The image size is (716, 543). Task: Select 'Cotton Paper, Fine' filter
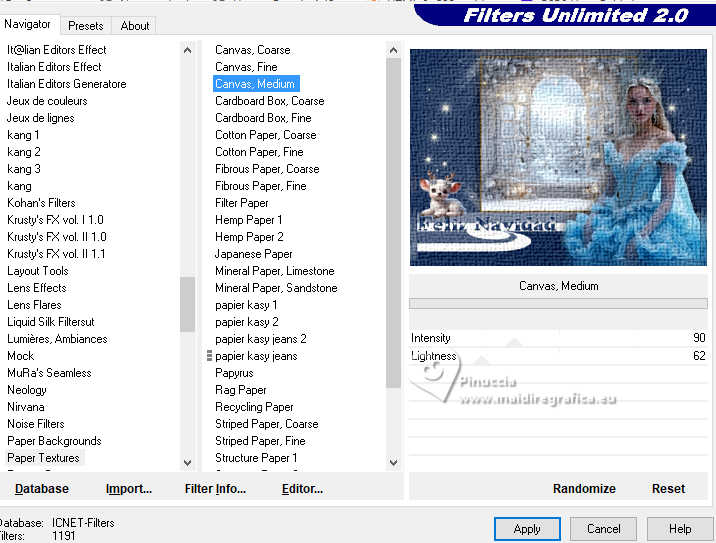259,152
